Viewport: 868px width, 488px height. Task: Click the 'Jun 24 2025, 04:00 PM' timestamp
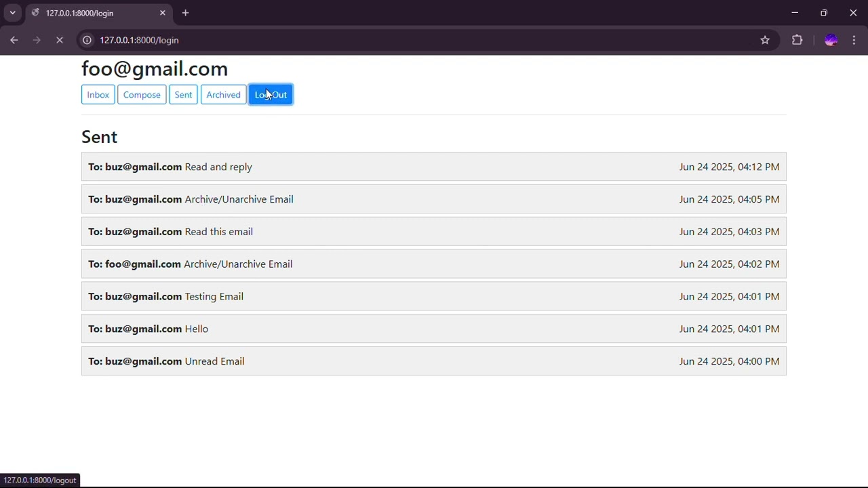click(x=730, y=361)
